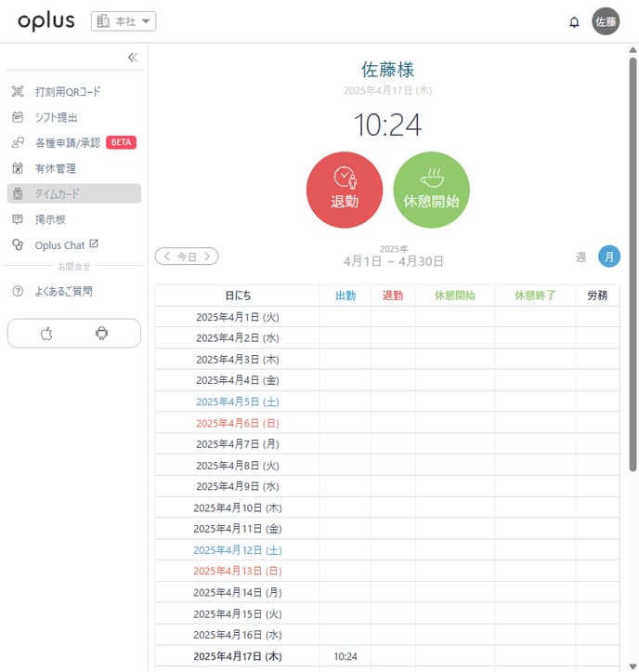Open 打刻用QRコード in sidebar
The height and width of the screenshot is (672, 639).
67,92
